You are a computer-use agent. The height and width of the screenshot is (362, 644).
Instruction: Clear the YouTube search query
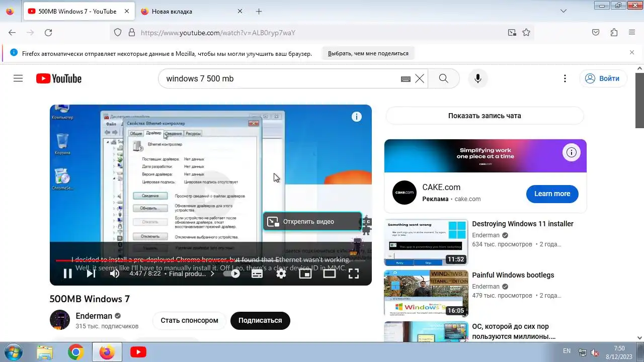[420, 78]
